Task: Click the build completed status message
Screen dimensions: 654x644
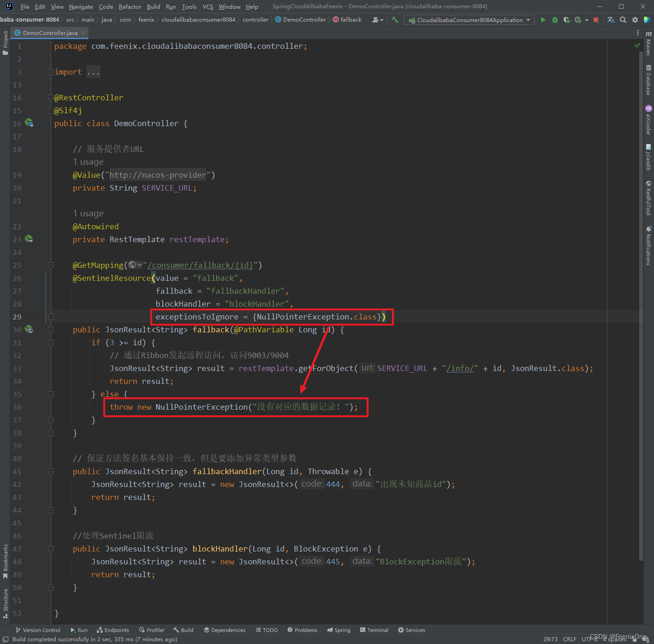Action: (95, 639)
